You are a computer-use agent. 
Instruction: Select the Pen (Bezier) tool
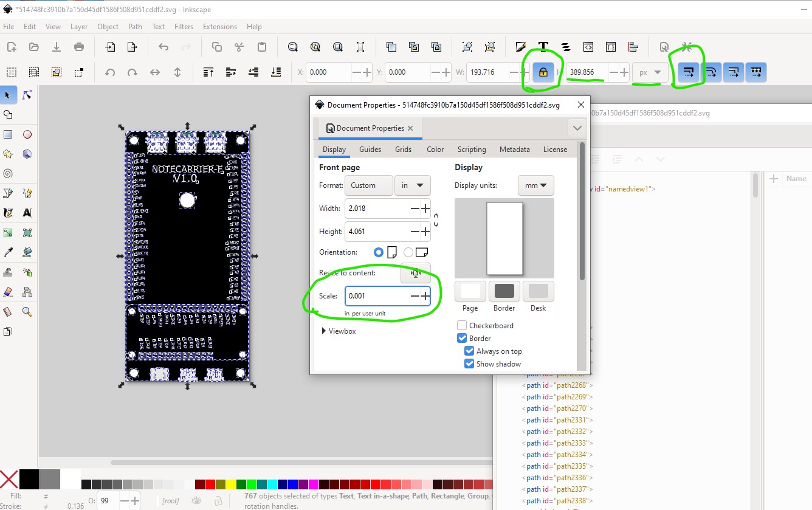(8, 193)
